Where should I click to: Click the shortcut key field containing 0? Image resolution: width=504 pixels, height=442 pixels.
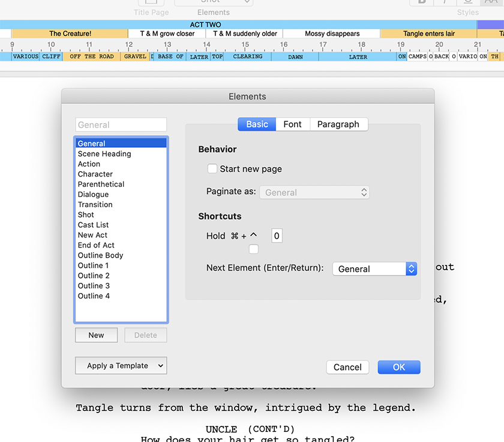277,236
